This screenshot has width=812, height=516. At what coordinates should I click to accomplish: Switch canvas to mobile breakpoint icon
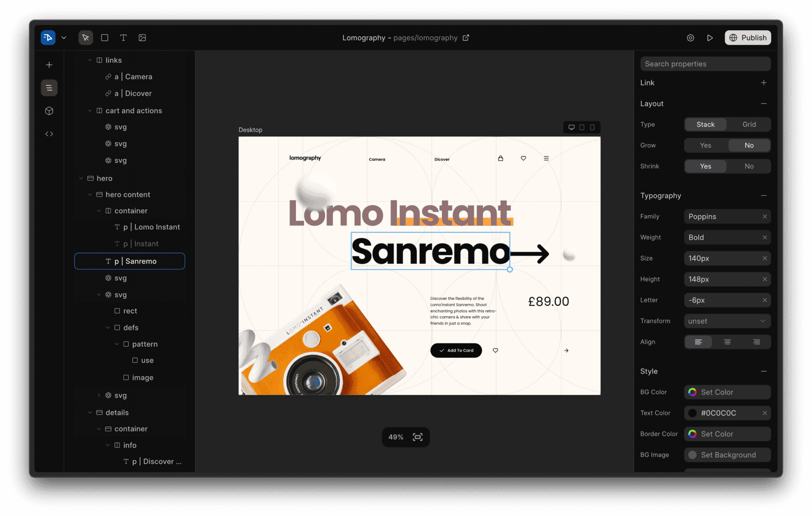[593, 127]
